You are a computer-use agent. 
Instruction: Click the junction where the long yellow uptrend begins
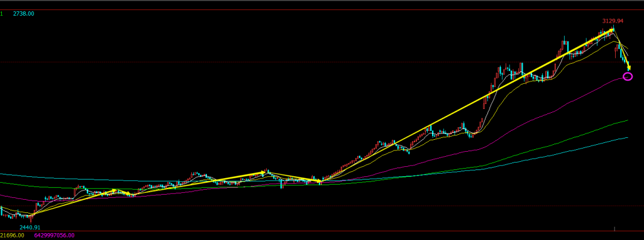[x=320, y=181]
